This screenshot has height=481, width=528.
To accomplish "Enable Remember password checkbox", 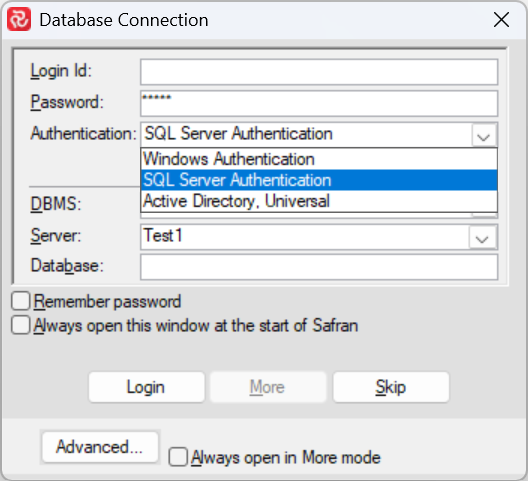I will (x=21, y=301).
